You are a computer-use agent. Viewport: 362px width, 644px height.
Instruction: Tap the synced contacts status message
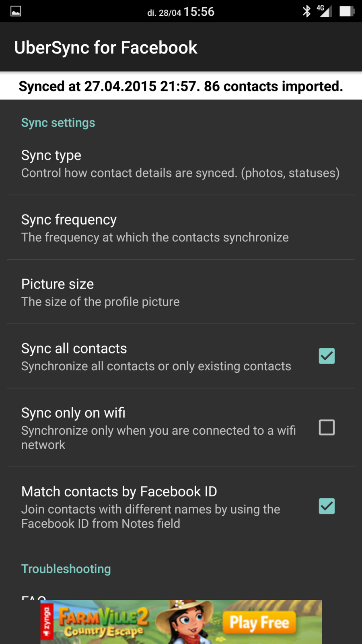pos(181,86)
